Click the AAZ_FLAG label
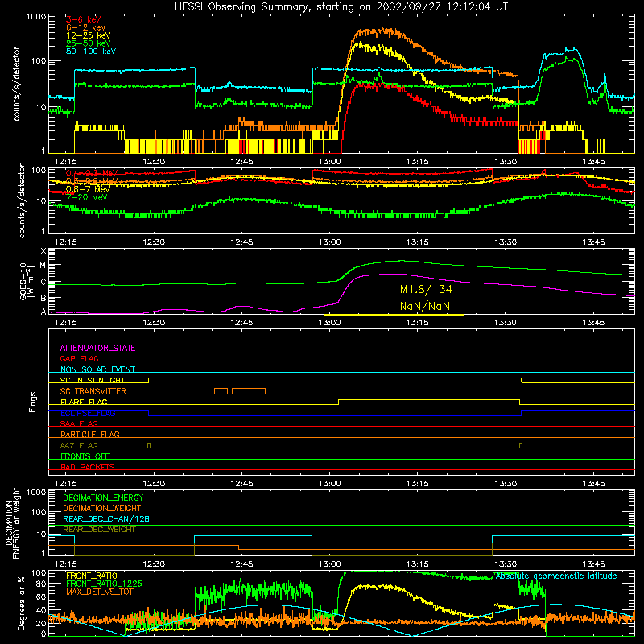 [x=79, y=445]
